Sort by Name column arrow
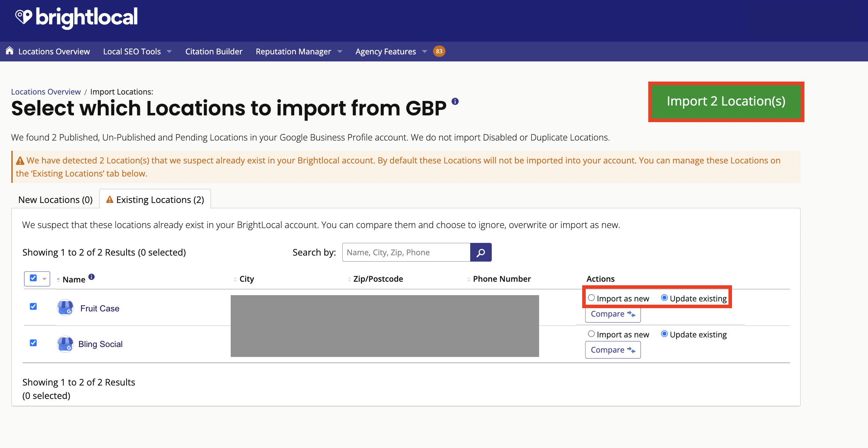Screen dimensions: 868x448 tap(58, 280)
